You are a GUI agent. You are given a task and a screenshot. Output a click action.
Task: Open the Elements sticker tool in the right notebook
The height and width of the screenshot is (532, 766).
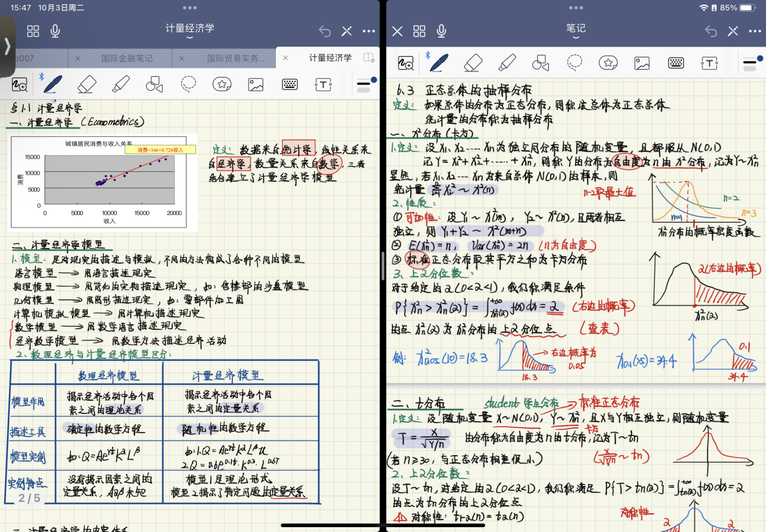click(x=608, y=62)
